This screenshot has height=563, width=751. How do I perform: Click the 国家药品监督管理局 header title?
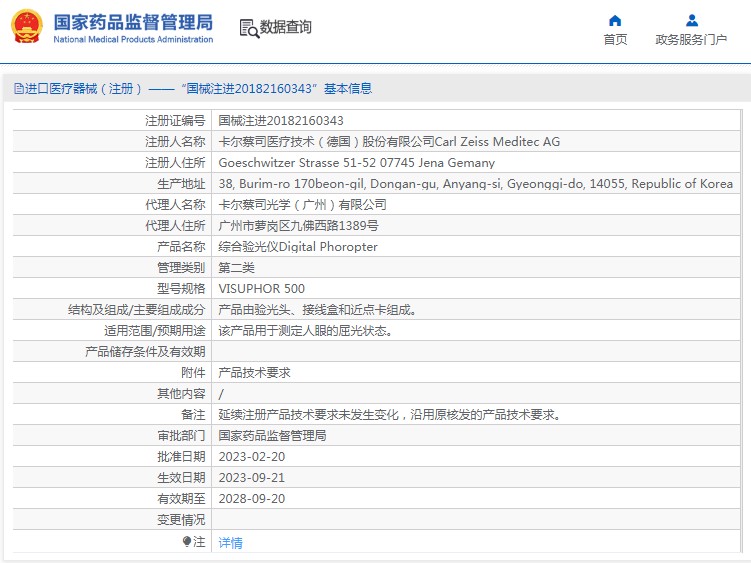pyautogui.click(x=133, y=23)
